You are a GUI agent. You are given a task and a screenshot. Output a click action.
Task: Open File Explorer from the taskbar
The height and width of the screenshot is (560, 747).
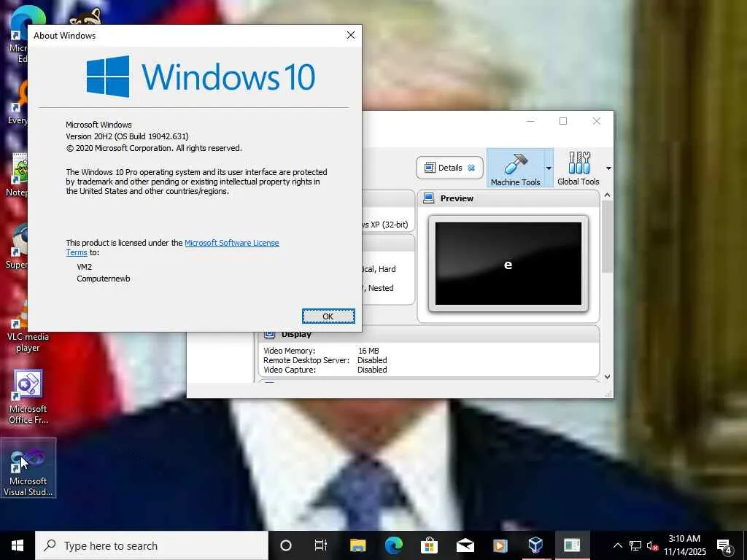point(357,545)
